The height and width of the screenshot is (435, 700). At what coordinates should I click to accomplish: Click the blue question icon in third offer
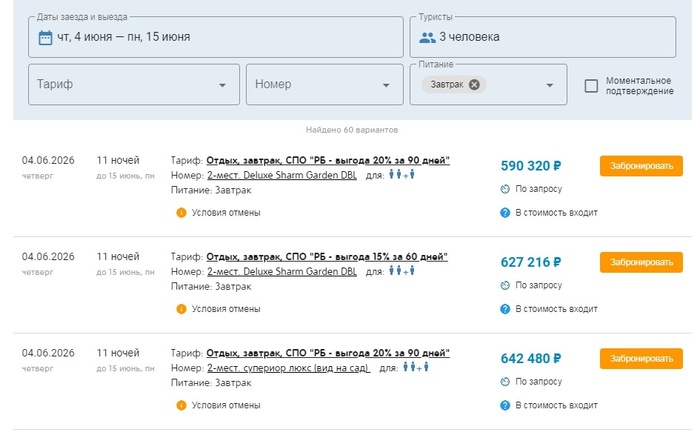coord(506,405)
